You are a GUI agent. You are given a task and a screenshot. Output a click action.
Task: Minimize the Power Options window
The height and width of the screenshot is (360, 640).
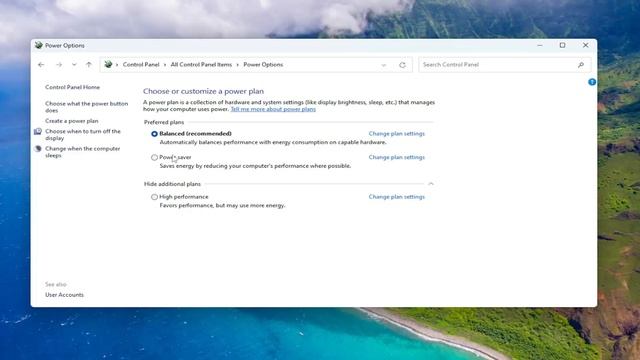540,45
